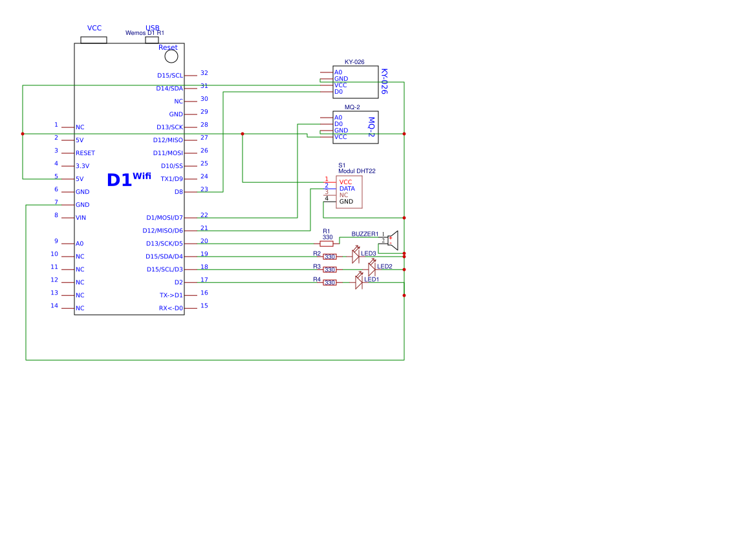Click the LED3 diode symbol
This screenshot has height=535, width=756.
pos(356,256)
